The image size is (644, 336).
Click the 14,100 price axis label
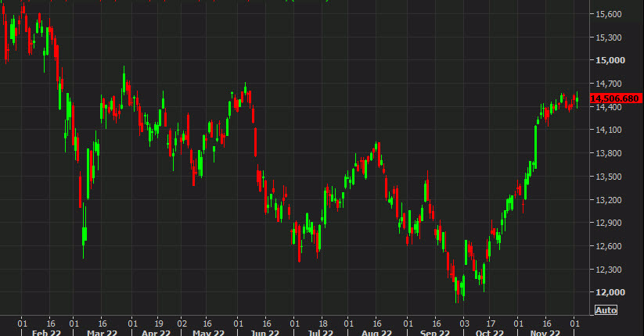coord(609,130)
